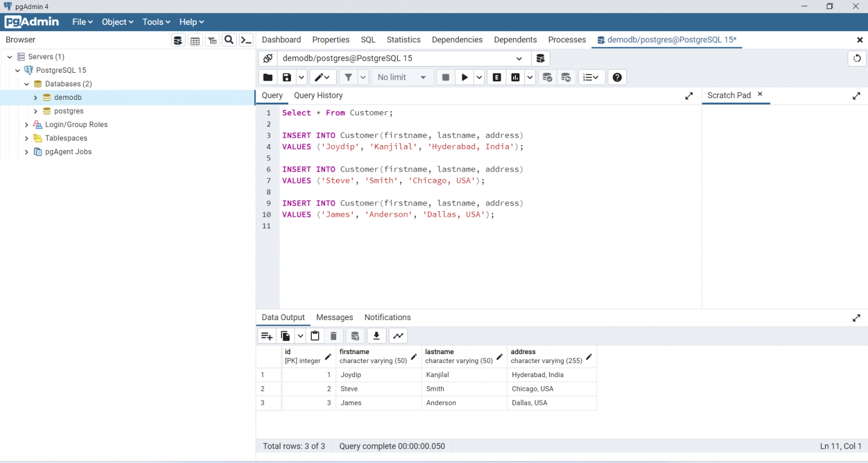
Task: Switch to the Query History tab
Action: [318, 95]
